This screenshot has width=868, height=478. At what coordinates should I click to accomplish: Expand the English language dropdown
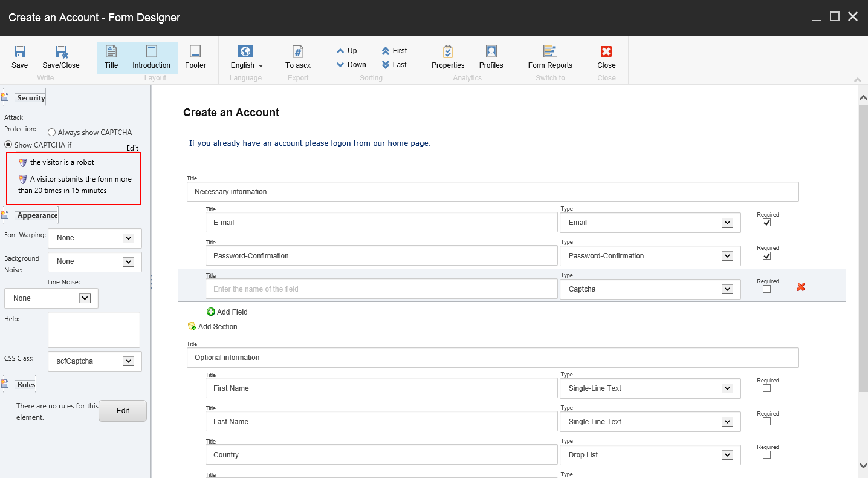point(247,65)
